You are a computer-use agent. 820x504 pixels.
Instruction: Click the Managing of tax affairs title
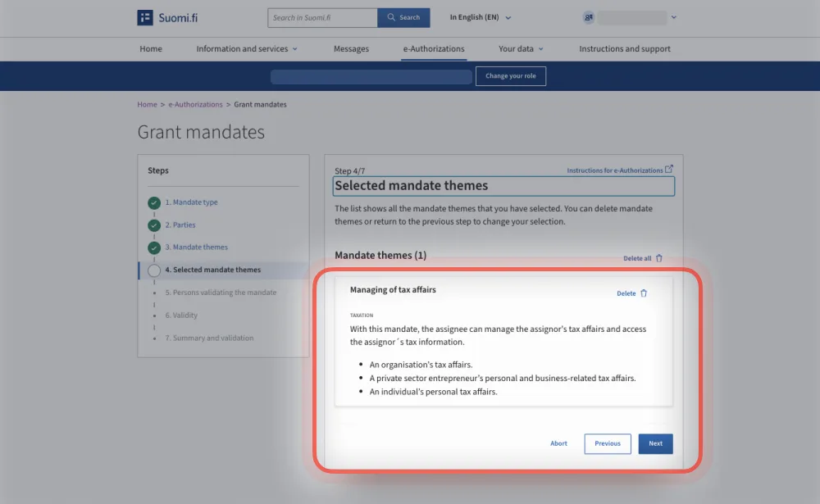click(x=393, y=289)
